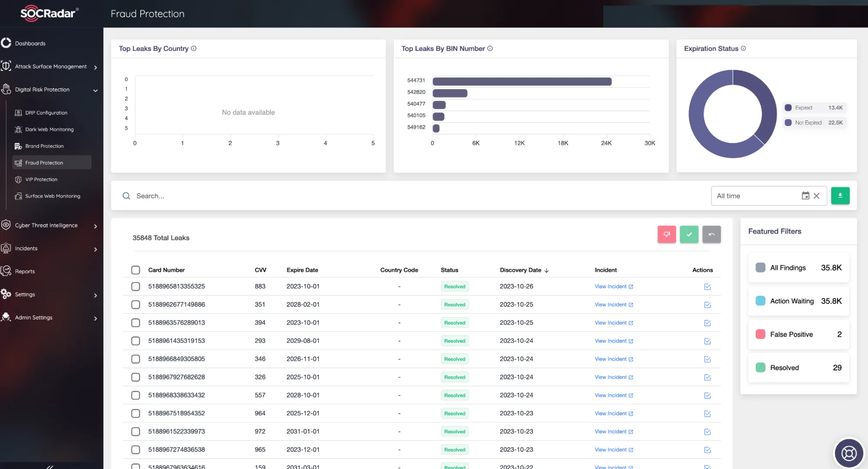Click the Attack Surface Management shield icon
The width and height of the screenshot is (868, 469).
[6, 66]
